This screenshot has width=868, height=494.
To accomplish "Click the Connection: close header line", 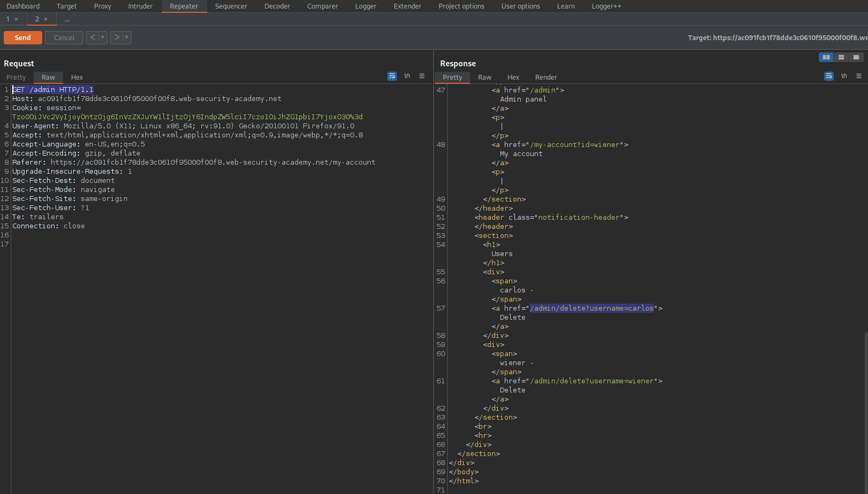I will (49, 226).
